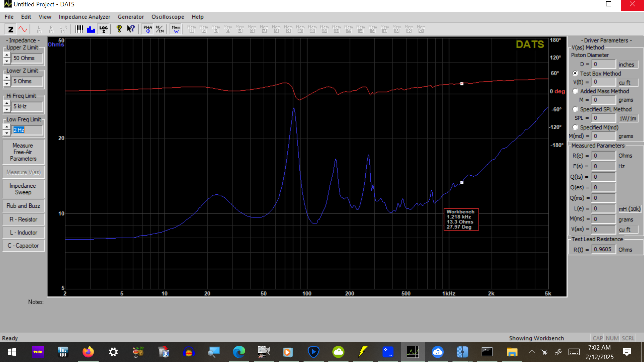This screenshot has width=644, height=362.
Task: Open help with the yellow question mark icon
Action: (x=119, y=29)
